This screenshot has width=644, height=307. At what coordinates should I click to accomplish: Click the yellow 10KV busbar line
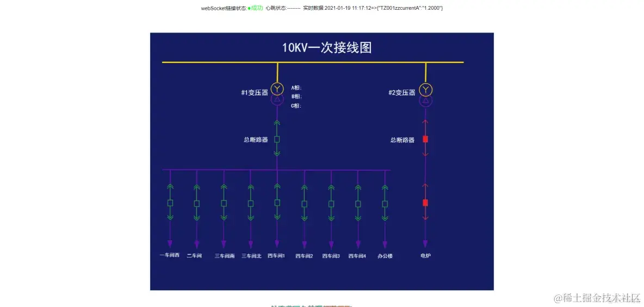[x=313, y=62]
